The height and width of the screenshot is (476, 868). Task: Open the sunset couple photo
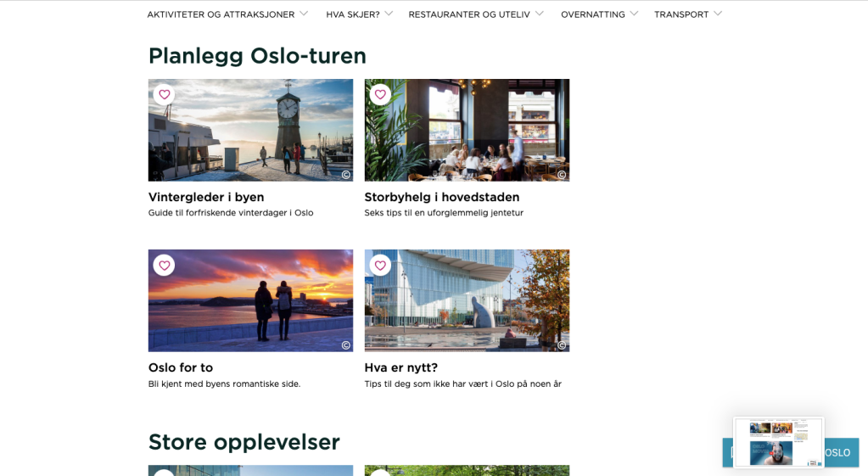click(x=250, y=300)
